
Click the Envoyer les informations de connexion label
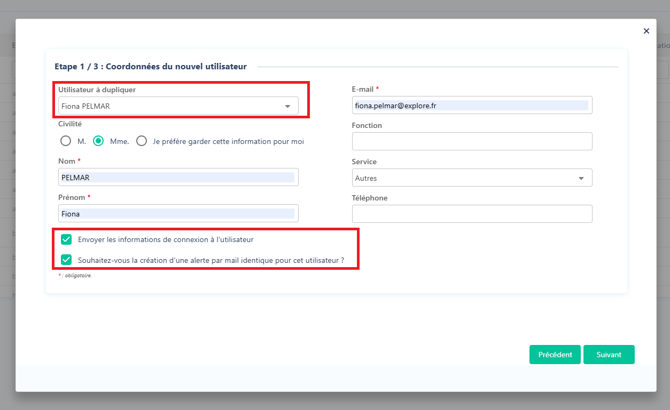click(x=166, y=240)
